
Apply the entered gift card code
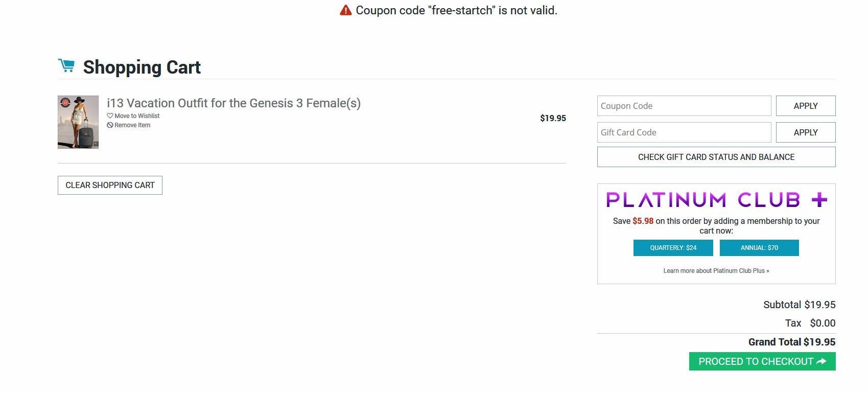(805, 132)
